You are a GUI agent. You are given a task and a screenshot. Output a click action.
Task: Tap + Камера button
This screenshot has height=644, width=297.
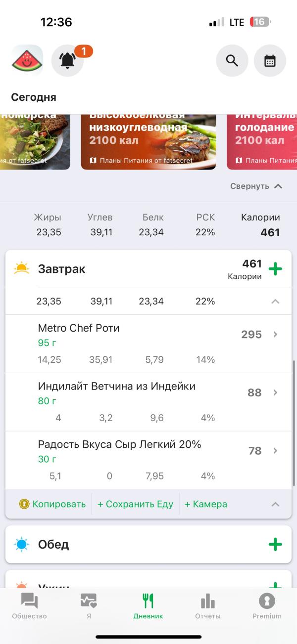[205, 504]
